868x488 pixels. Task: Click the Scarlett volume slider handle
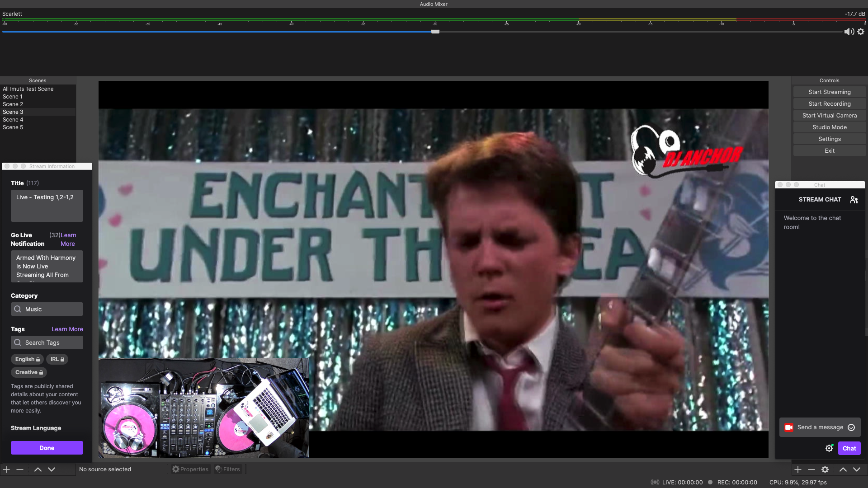[435, 32]
